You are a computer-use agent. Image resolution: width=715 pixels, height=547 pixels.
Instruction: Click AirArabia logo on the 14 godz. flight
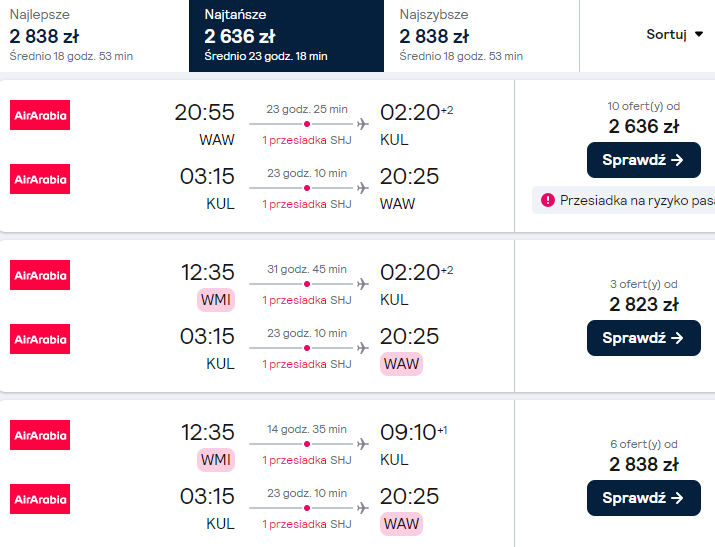[x=40, y=435]
